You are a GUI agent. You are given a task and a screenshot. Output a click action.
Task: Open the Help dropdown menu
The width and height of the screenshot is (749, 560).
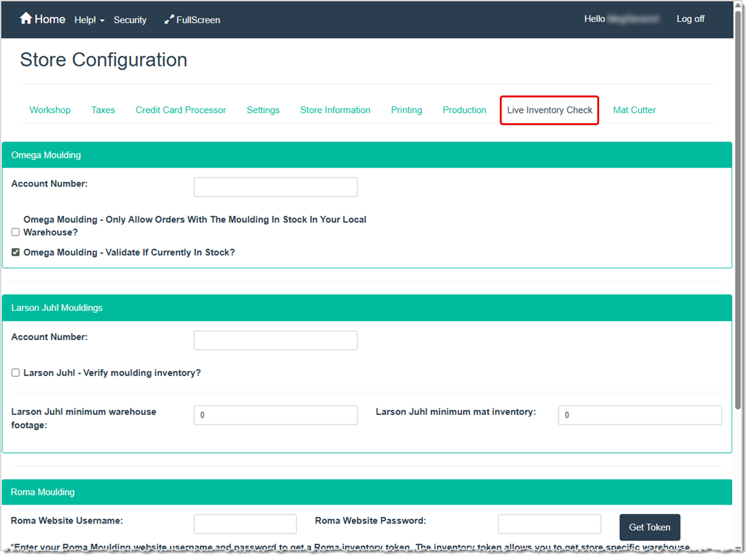click(x=88, y=19)
